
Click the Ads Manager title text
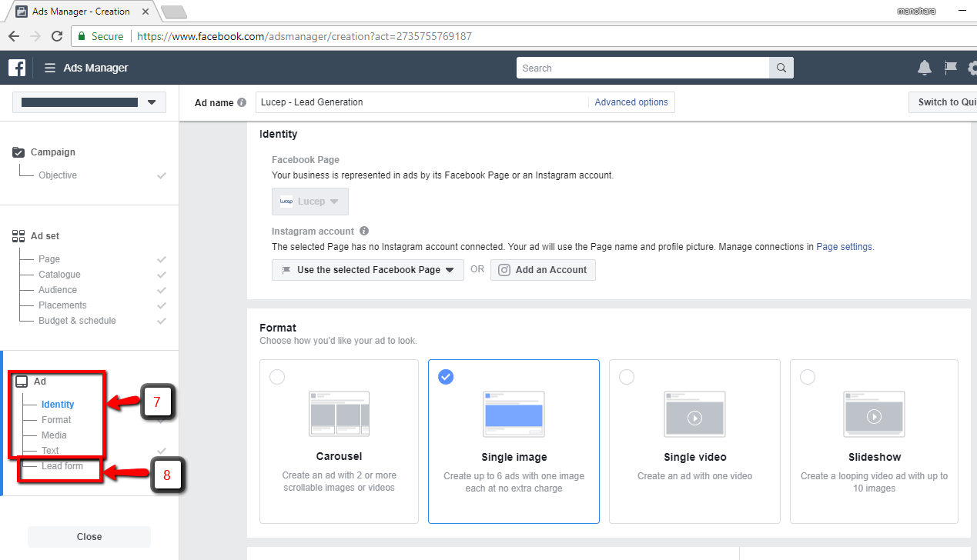tap(96, 68)
